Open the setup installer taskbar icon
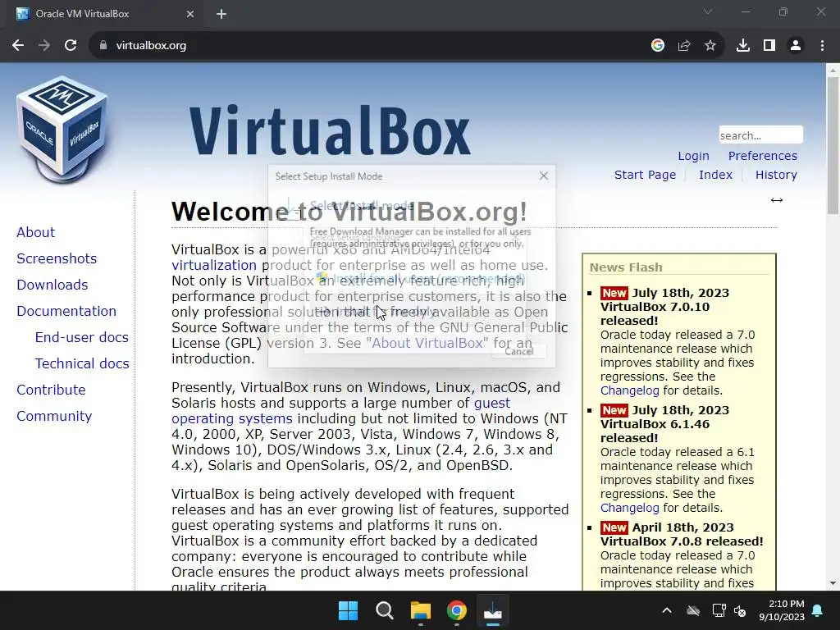Viewport: 840px width, 630px height. [492, 610]
